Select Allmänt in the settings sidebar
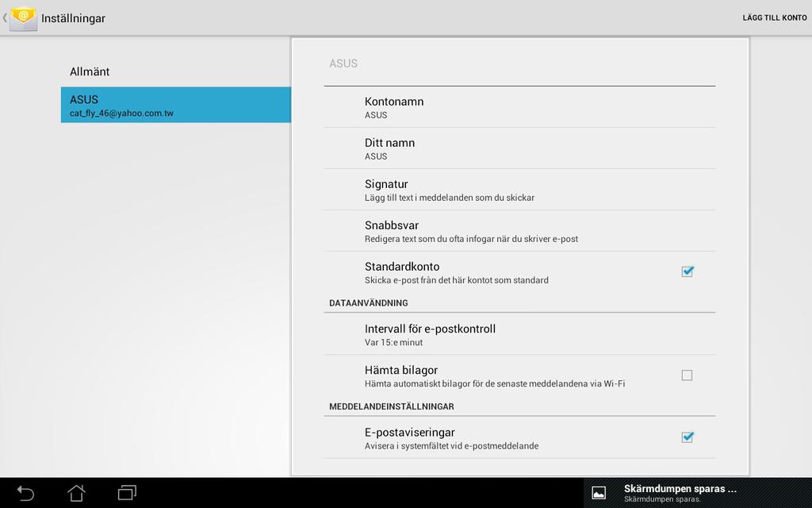The height and width of the screenshot is (508, 812). [x=175, y=71]
